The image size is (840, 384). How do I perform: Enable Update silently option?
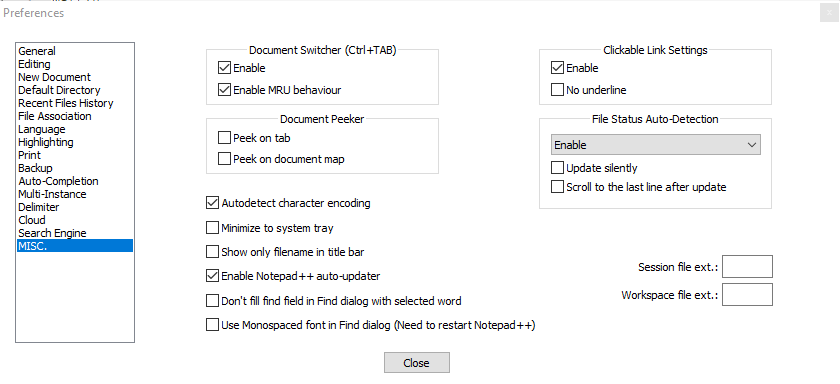pyautogui.click(x=557, y=168)
